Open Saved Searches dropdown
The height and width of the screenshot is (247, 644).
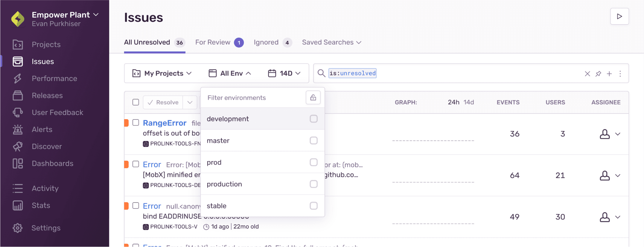click(x=331, y=42)
